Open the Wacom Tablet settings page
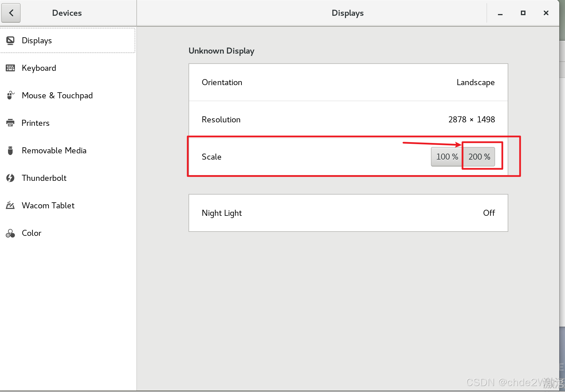Viewport: 565px width, 392px height. [x=48, y=205]
